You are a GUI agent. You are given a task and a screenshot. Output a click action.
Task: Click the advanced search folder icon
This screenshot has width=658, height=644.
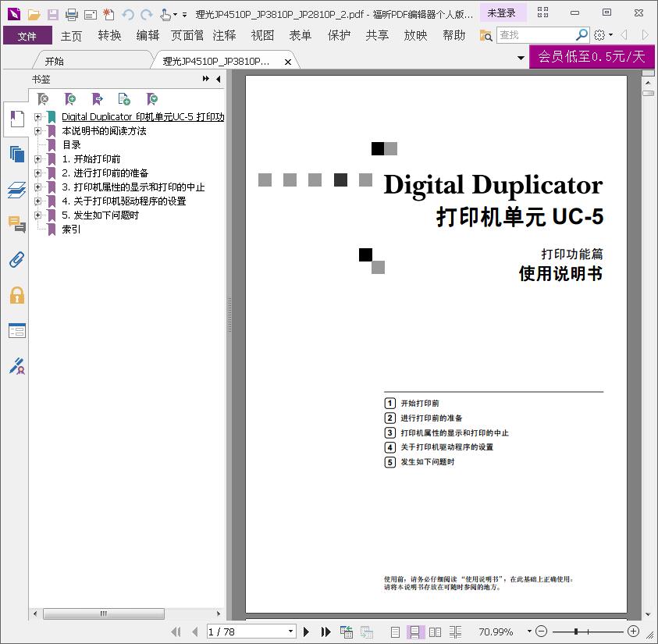point(486,35)
